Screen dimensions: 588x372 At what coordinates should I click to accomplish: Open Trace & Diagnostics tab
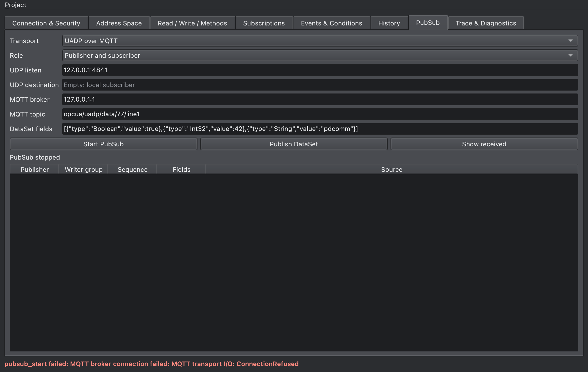pyautogui.click(x=486, y=23)
